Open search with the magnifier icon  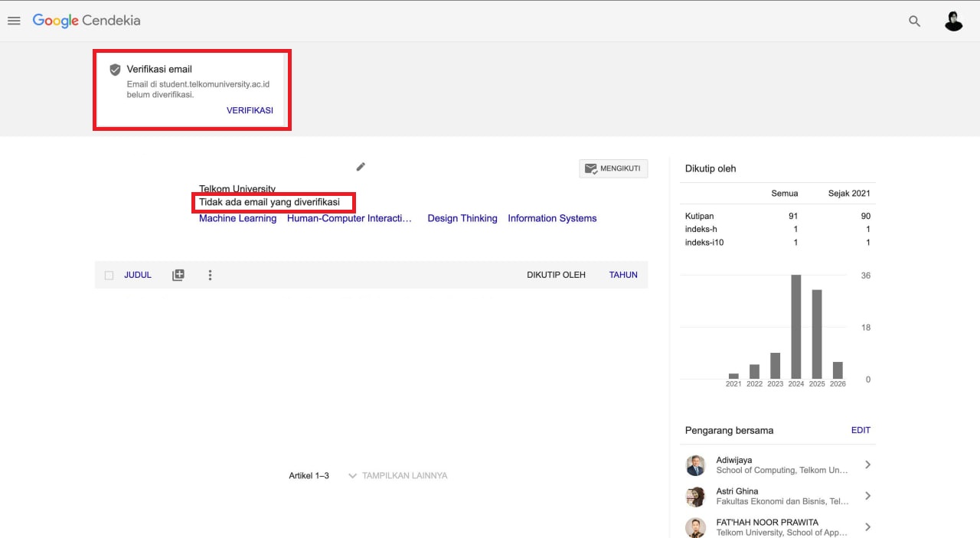[x=914, y=21]
